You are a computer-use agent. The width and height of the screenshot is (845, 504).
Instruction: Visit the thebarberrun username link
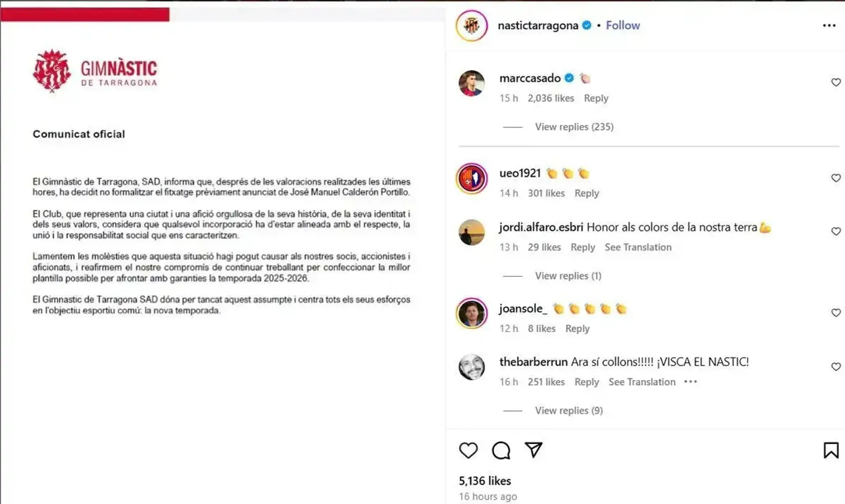[x=533, y=362]
